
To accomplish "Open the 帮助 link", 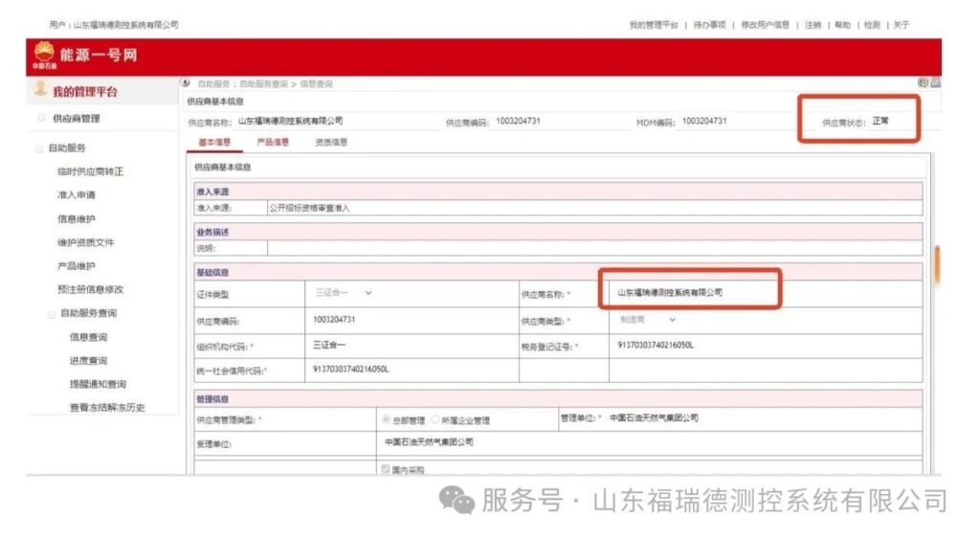I will 842,25.
